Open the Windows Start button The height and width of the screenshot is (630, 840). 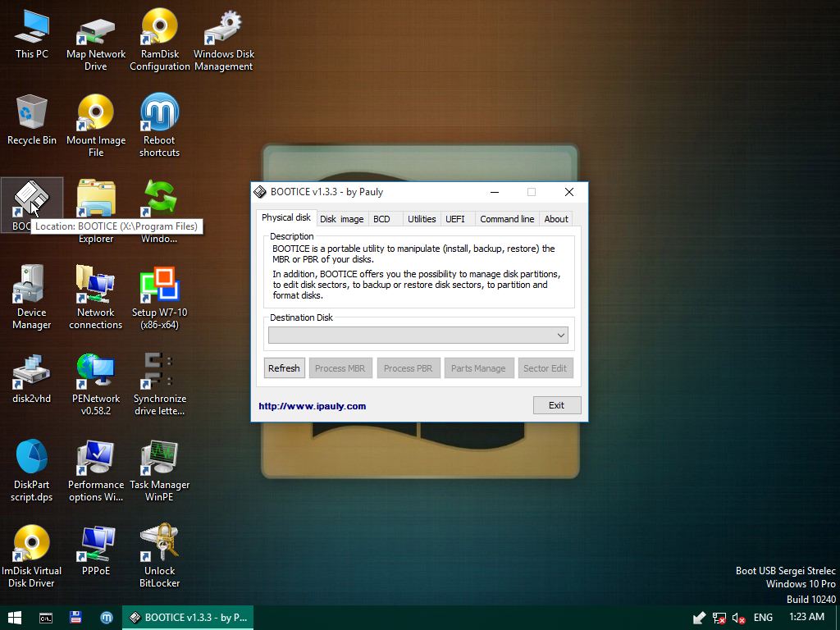[x=15, y=618]
